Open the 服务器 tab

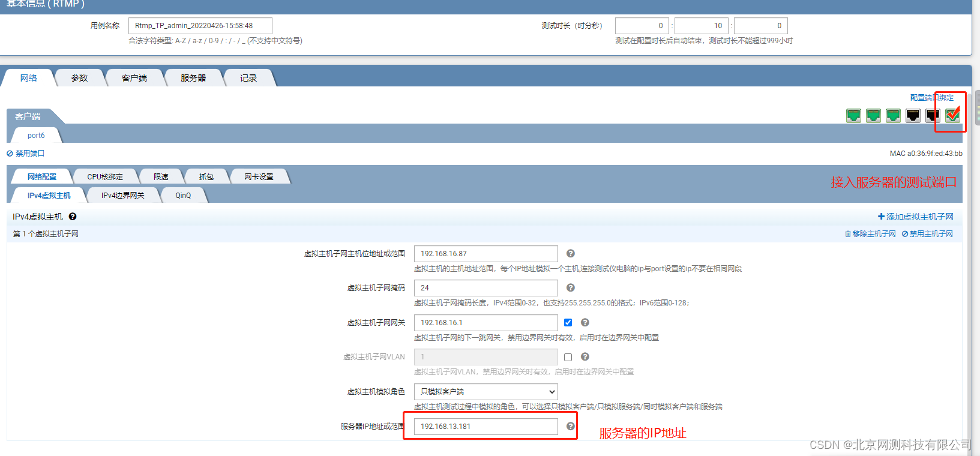[193, 78]
